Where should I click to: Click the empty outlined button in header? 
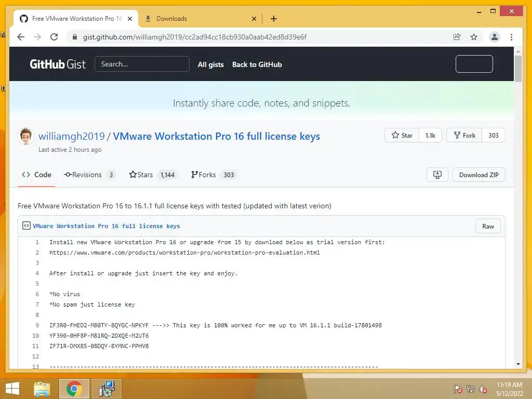tap(474, 64)
